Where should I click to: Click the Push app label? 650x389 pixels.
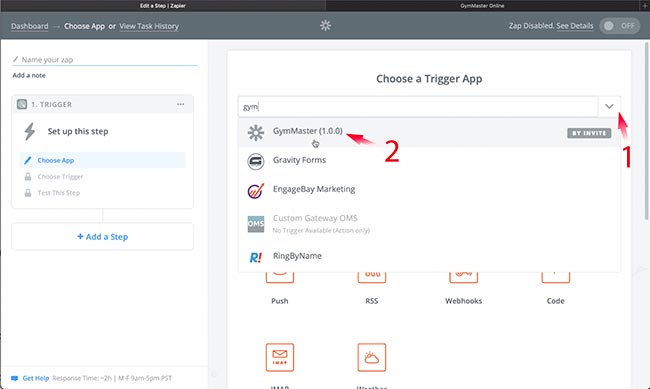pos(280,301)
